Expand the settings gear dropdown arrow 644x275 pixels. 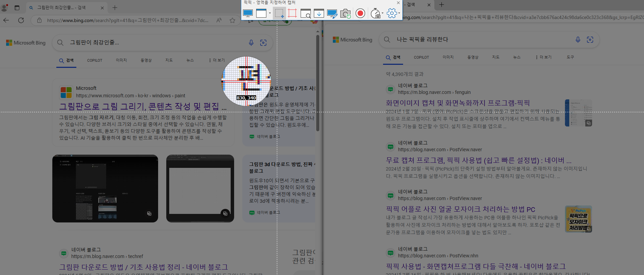tap(399, 13)
